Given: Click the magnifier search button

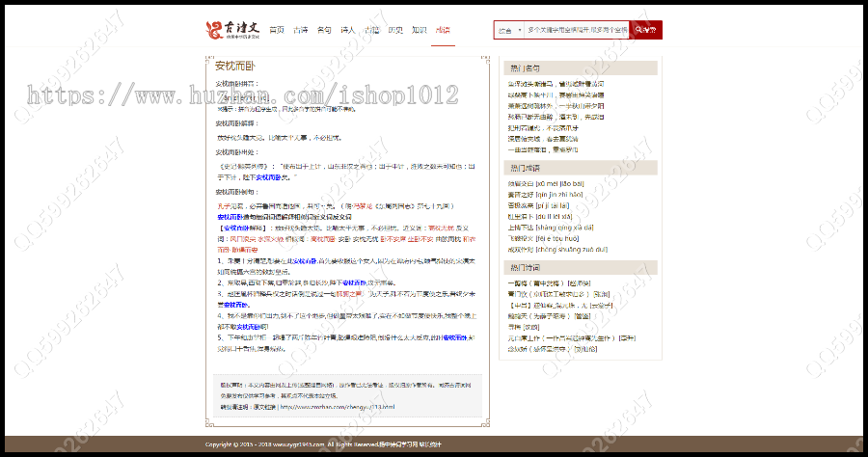Looking at the screenshot, I should pyautogui.click(x=645, y=31).
